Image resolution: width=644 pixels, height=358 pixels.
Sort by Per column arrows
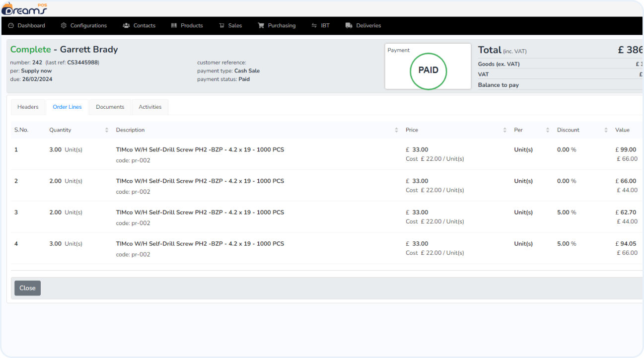548,130
